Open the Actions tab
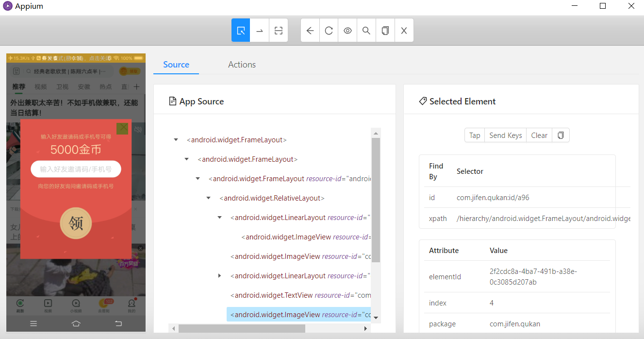This screenshot has width=644, height=339. (242, 65)
